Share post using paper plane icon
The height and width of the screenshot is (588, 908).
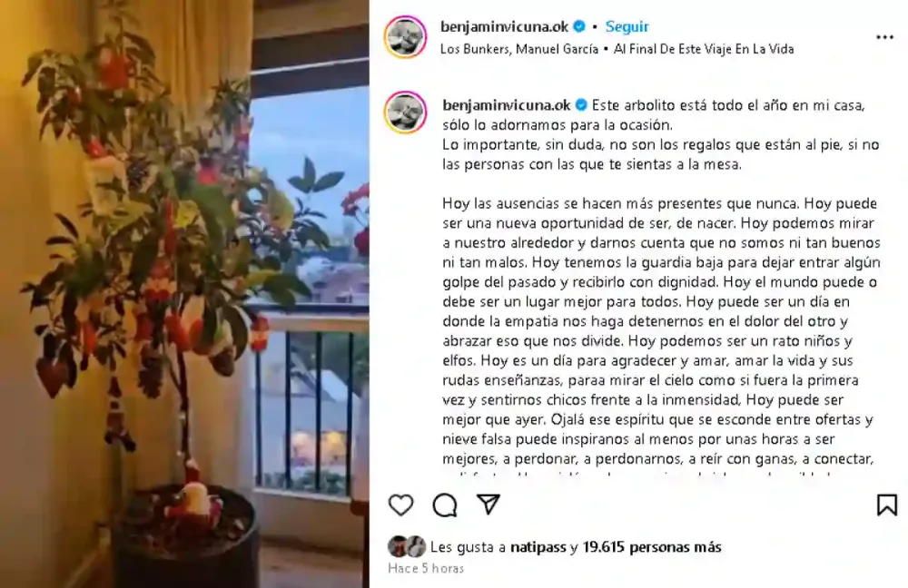tap(489, 505)
